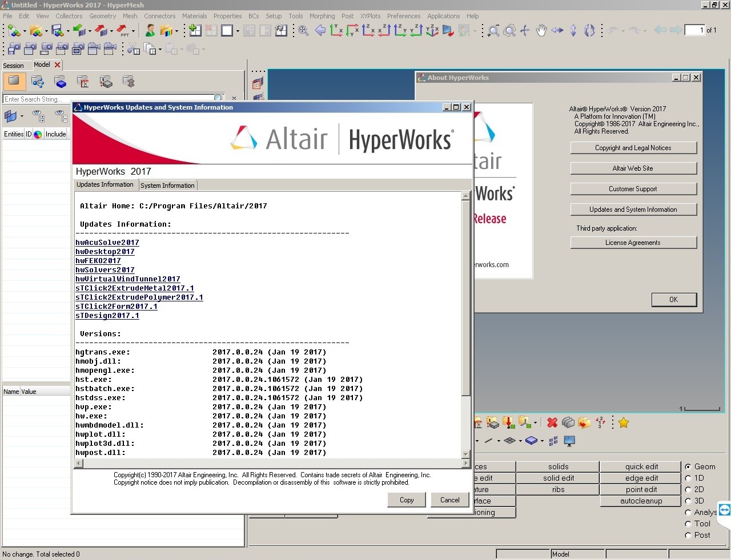Viewport: 731px width, 560px height.
Task: Click the Rotate Left/Right arrows icon
Action: pyautogui.click(x=557, y=30)
